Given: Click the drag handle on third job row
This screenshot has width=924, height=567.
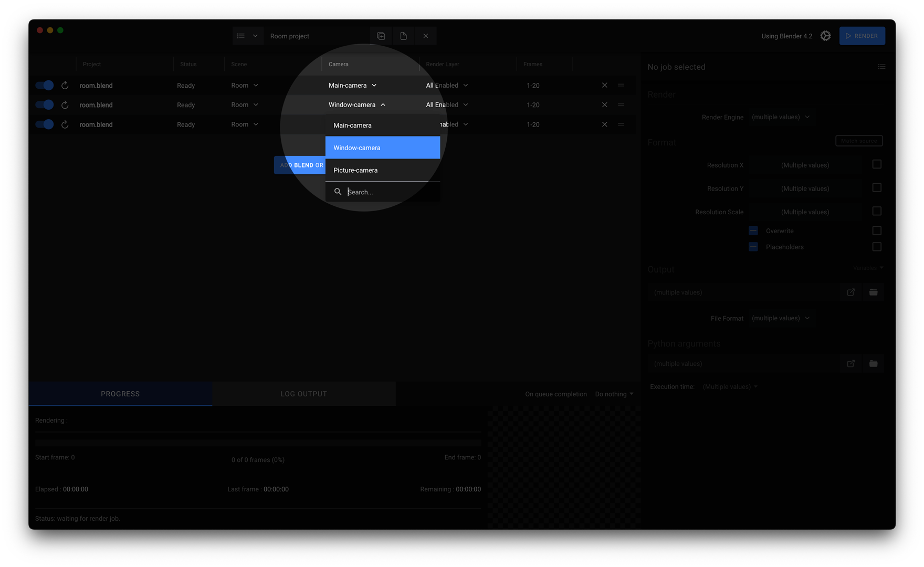Looking at the screenshot, I should (621, 124).
